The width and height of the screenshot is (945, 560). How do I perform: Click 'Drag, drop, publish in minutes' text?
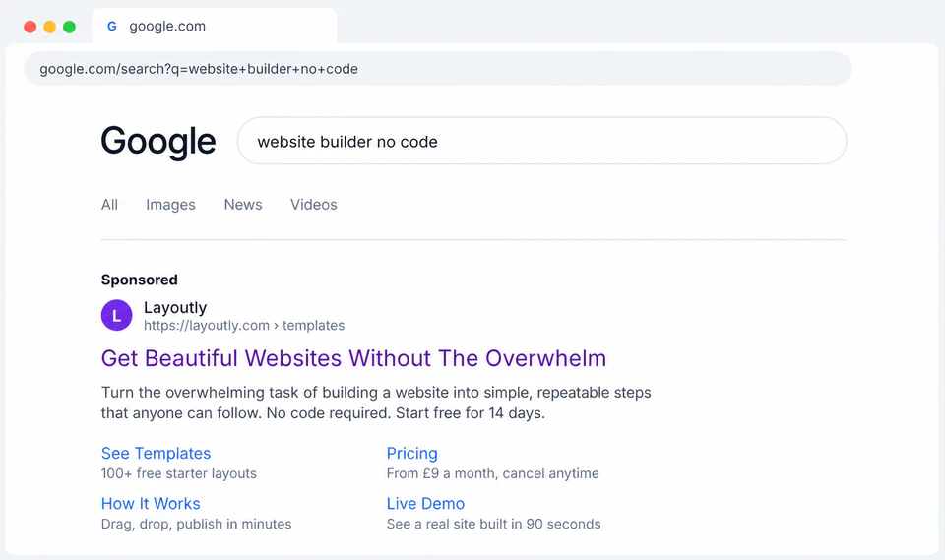[197, 525]
